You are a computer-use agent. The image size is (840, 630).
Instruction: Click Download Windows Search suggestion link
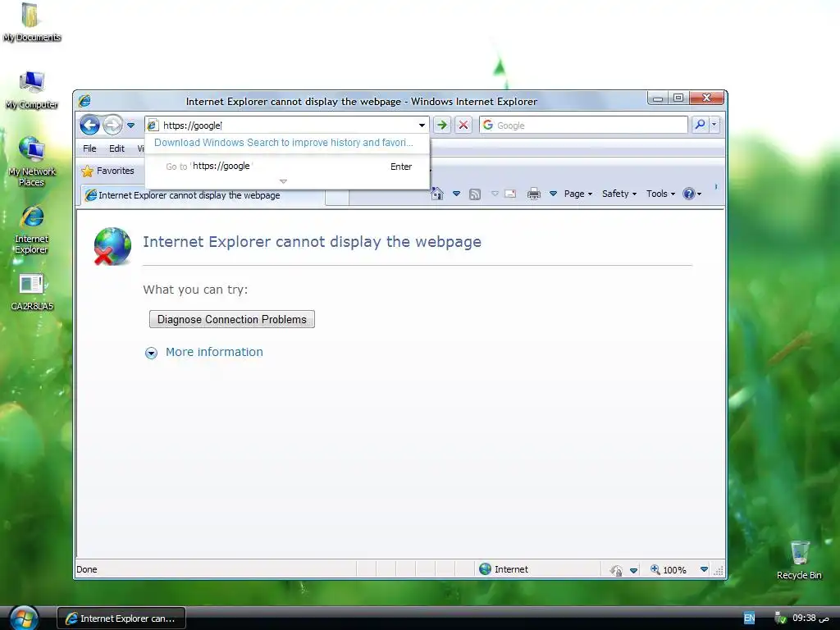point(283,143)
